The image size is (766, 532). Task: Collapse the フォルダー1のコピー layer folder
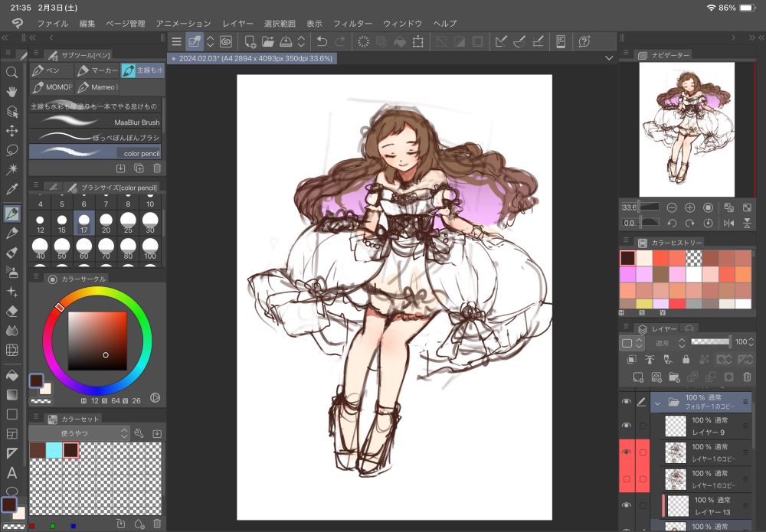[657, 402]
